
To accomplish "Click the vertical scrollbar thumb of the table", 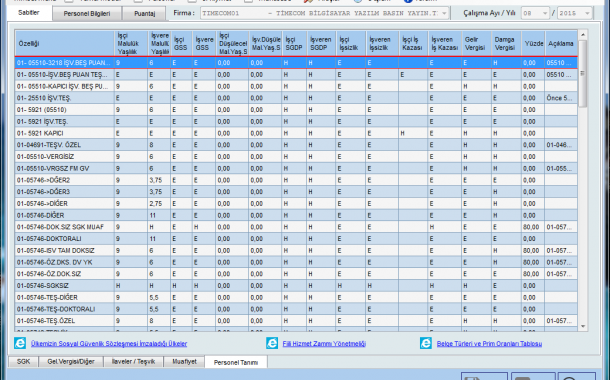I will [x=583, y=74].
